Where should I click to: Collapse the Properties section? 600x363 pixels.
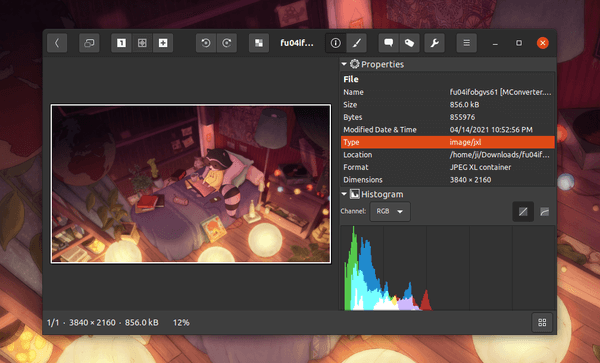point(344,64)
